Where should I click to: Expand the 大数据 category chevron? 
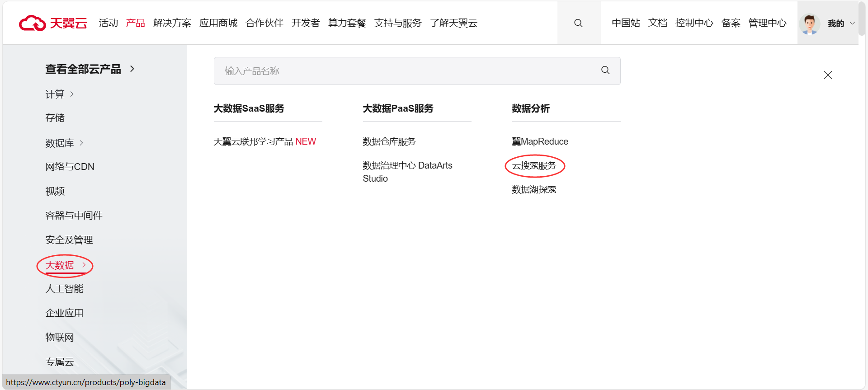click(x=84, y=265)
